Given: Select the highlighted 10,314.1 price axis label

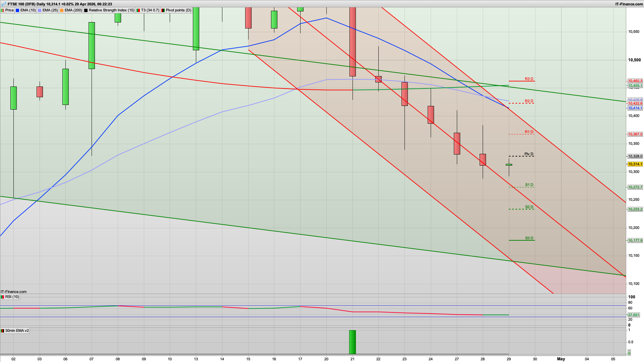Looking at the screenshot, I should (636, 164).
